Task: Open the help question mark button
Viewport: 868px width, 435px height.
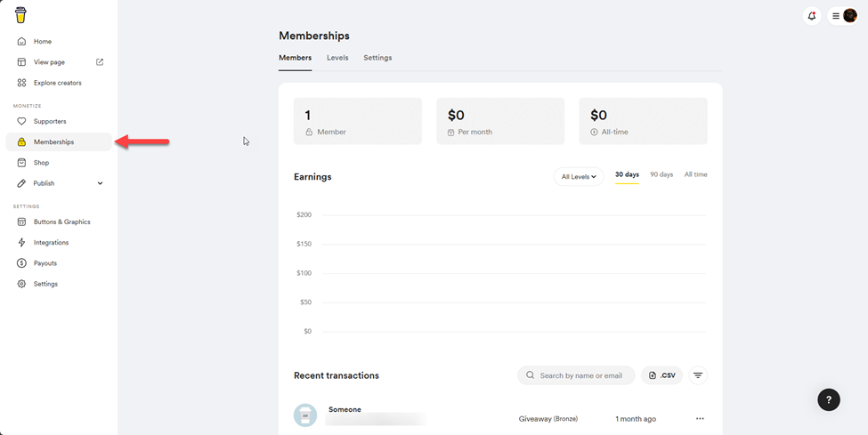Action: [828, 399]
